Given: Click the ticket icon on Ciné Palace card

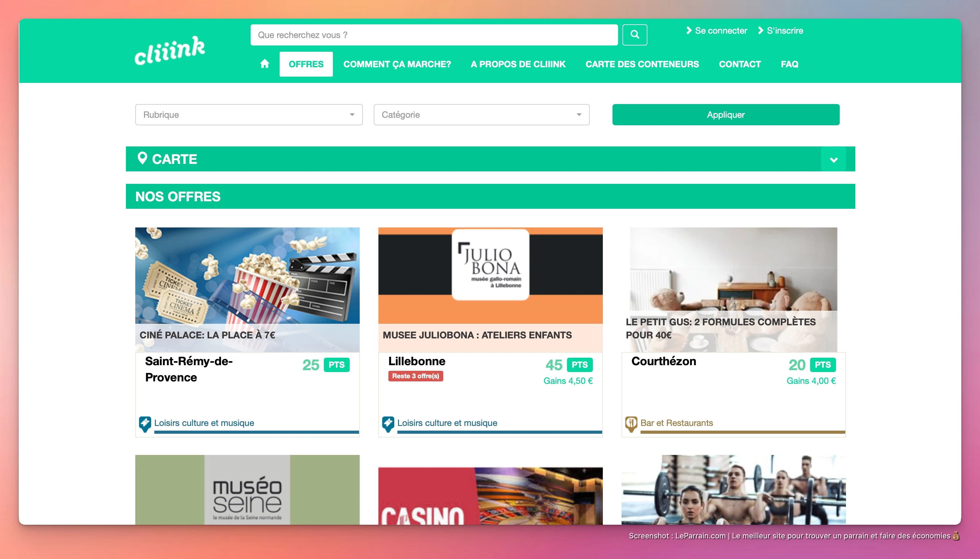Looking at the screenshot, I should pyautogui.click(x=145, y=424).
